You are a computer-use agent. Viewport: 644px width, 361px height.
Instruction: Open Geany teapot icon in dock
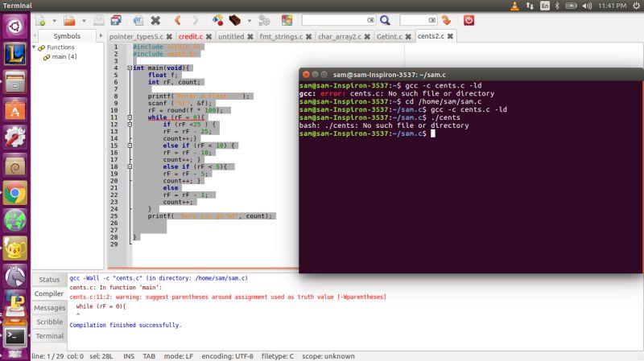coord(15,248)
